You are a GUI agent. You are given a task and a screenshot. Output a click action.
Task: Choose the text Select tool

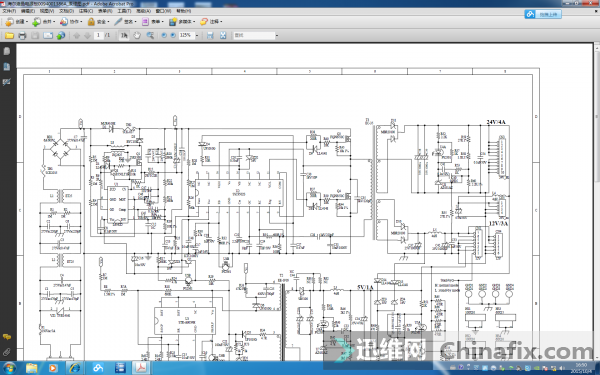tap(124, 36)
